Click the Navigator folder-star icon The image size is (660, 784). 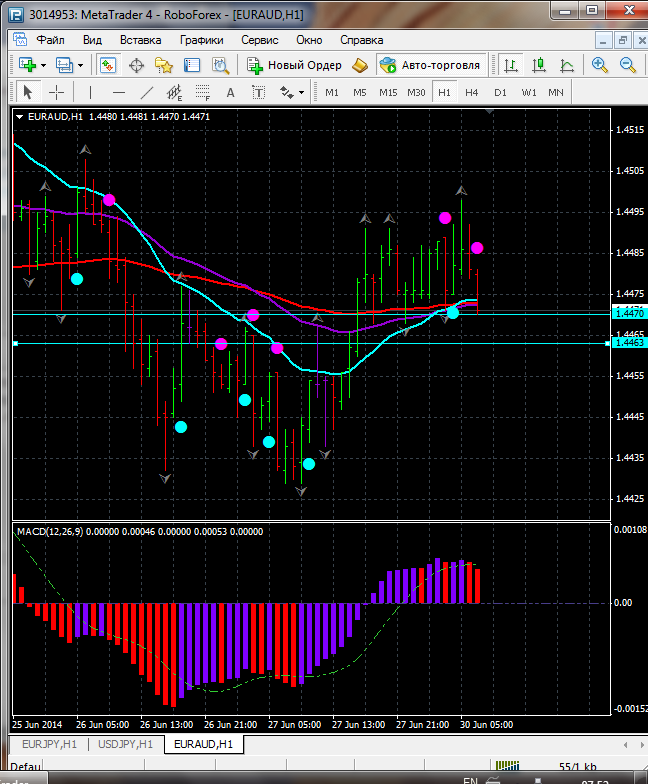pos(164,65)
